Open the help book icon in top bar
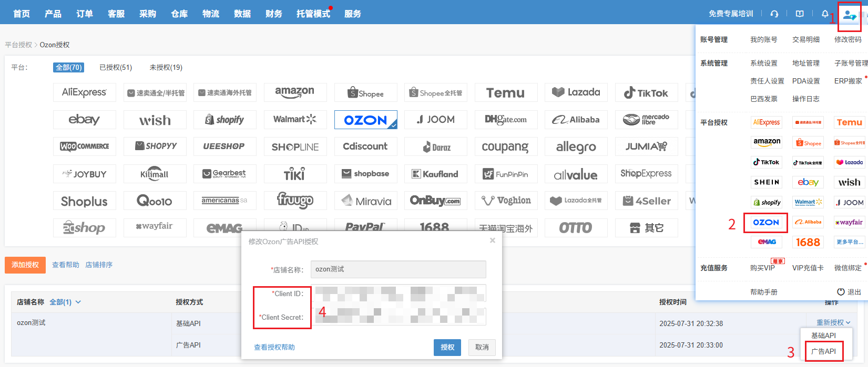The height and width of the screenshot is (367, 868). pyautogui.click(x=800, y=14)
